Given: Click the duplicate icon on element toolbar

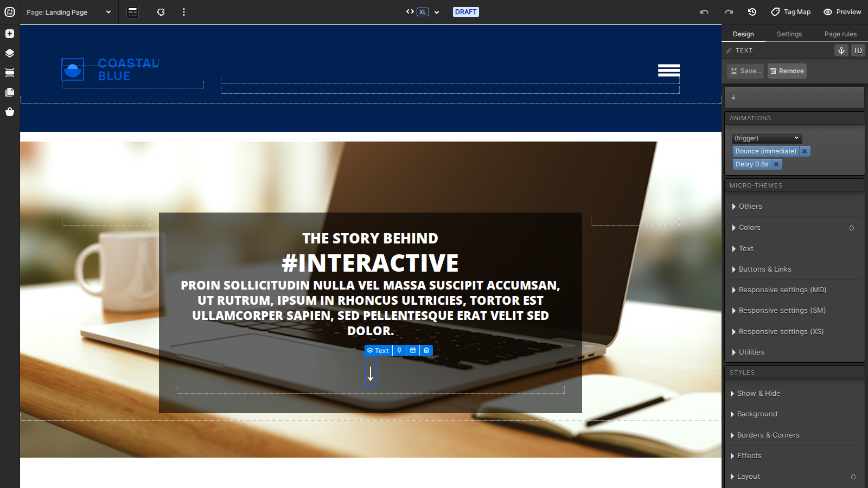Looking at the screenshot, I should point(413,351).
